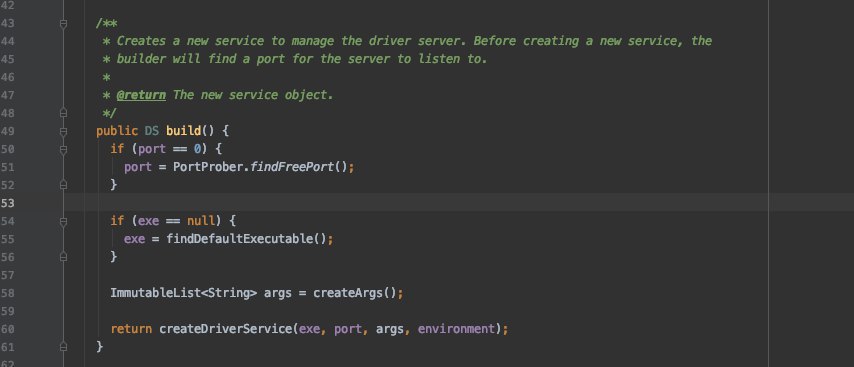854x367 pixels.
Task: Click the fold end marker on line 52
Action: [64, 185]
